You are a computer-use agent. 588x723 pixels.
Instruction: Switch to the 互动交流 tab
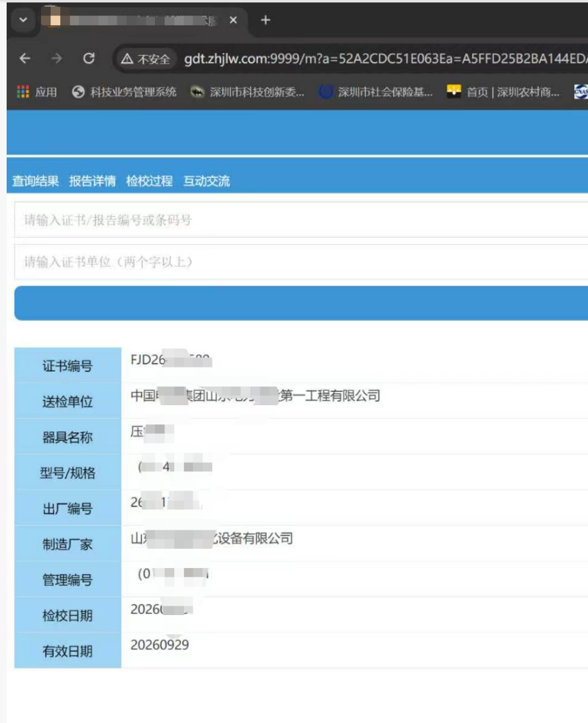pyautogui.click(x=207, y=181)
